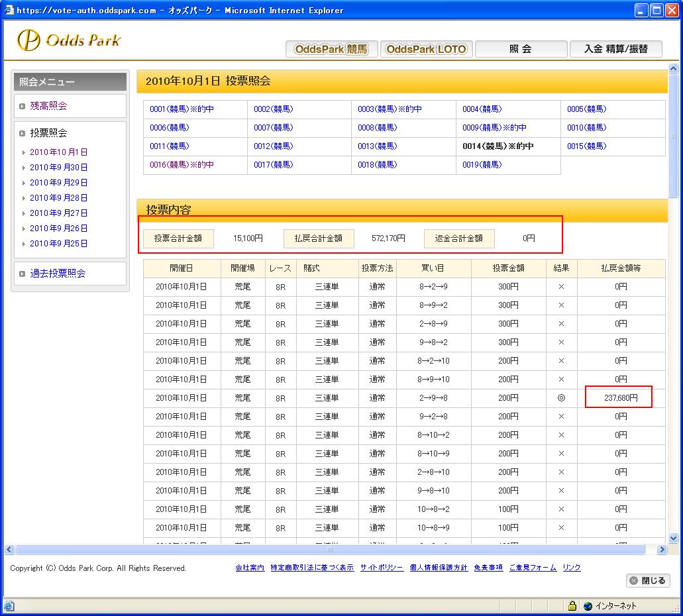The width and height of the screenshot is (683, 616).
Task: Click the Internet Explorer page icon in title bar
Action: [x=9, y=11]
